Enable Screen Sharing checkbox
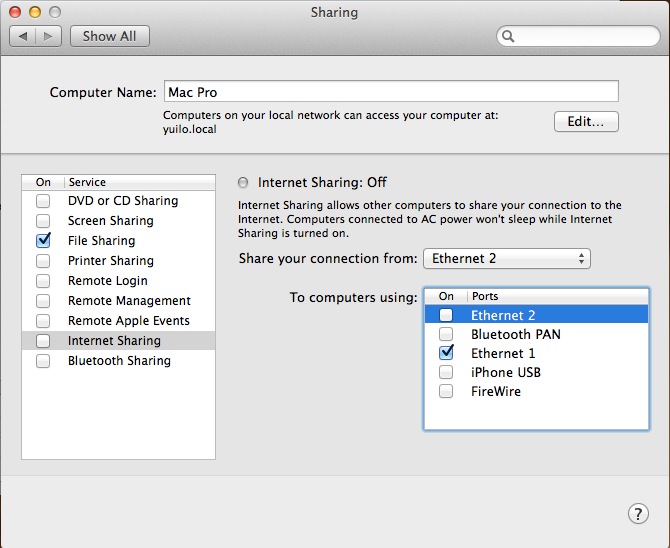This screenshot has height=548, width=670. 43,221
